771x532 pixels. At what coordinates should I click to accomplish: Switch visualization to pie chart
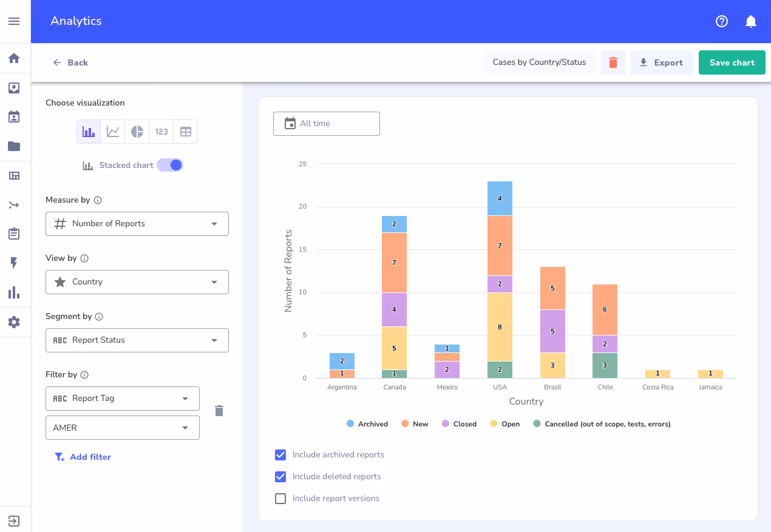(x=137, y=131)
